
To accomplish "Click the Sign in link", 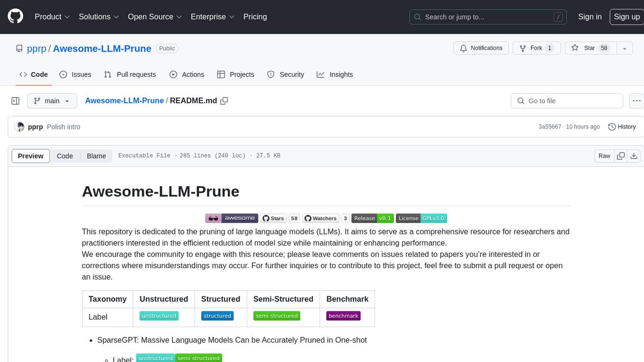I will [x=590, y=17].
